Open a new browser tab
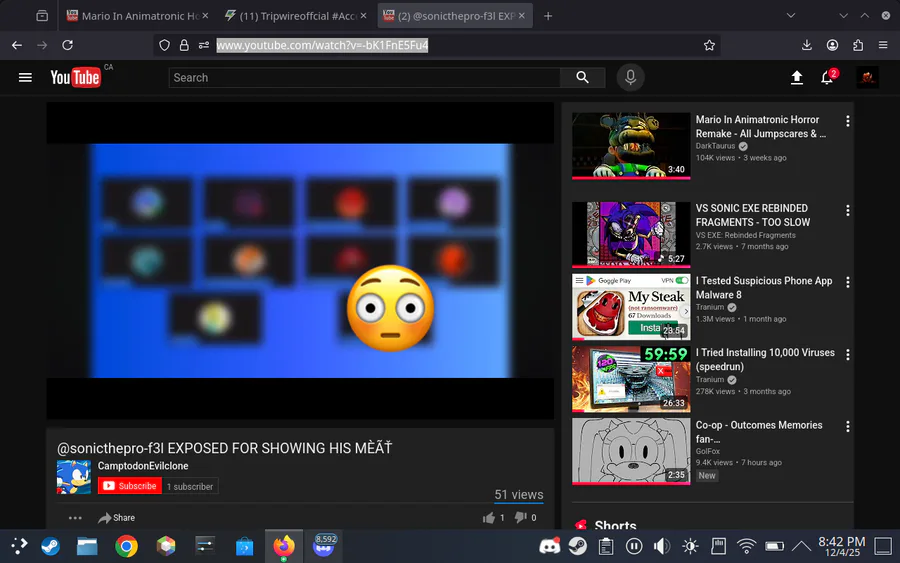This screenshot has height=563, width=900. [548, 16]
